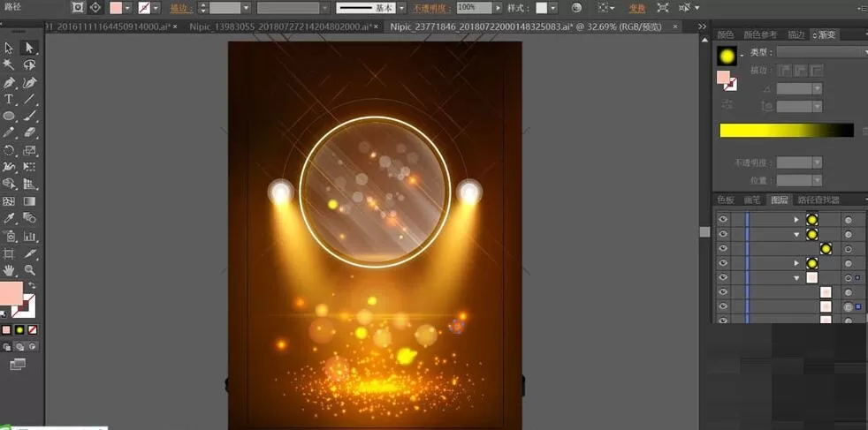Swap fill and stroke colors arrow
Screen dimensions: 868x430
[32, 285]
